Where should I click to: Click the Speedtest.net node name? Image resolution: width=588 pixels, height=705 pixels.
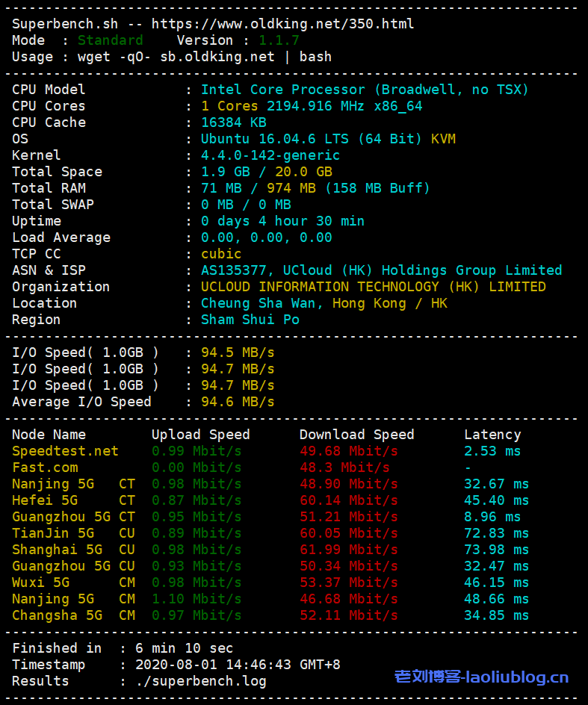pyautogui.click(x=65, y=451)
